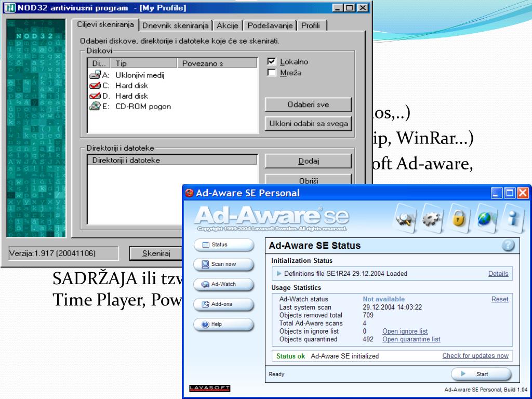Image resolution: width=532 pixels, height=399 pixels.
Task: Minimize the Ad-Aware SE Personal window
Action: click(x=496, y=193)
